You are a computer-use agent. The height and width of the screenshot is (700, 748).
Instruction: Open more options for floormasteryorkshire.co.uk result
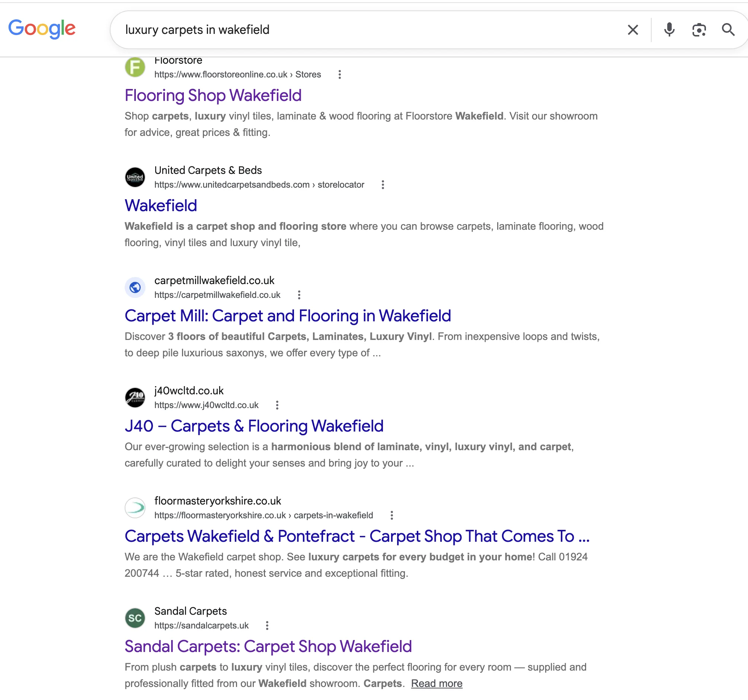tap(392, 515)
